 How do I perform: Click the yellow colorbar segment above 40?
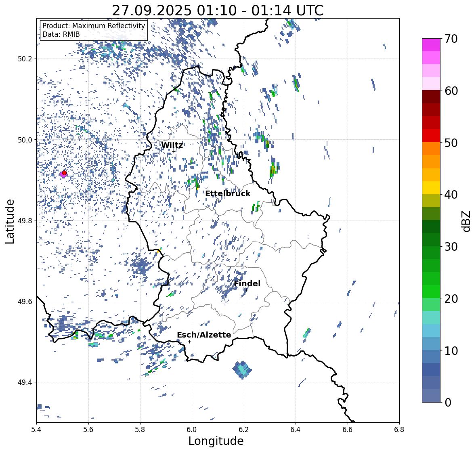pyautogui.click(x=431, y=188)
